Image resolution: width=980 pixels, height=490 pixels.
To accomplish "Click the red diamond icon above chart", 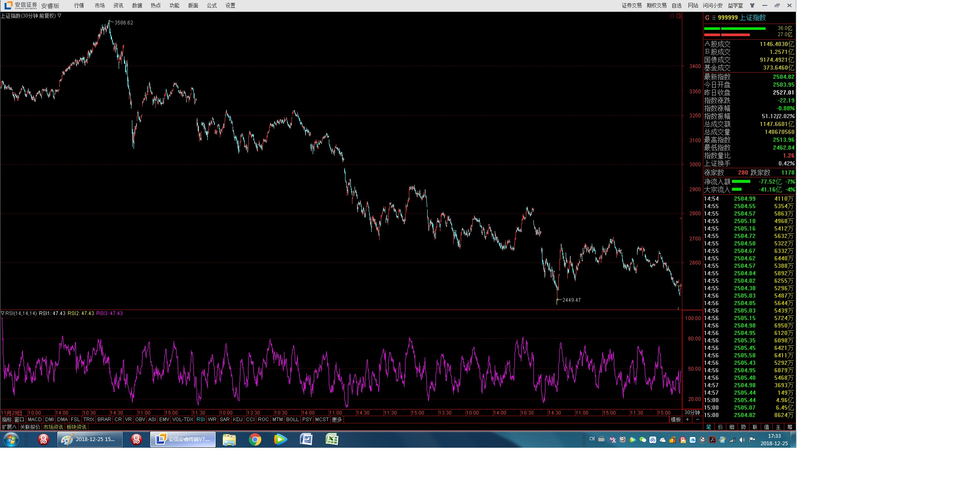I will click(x=672, y=16).
